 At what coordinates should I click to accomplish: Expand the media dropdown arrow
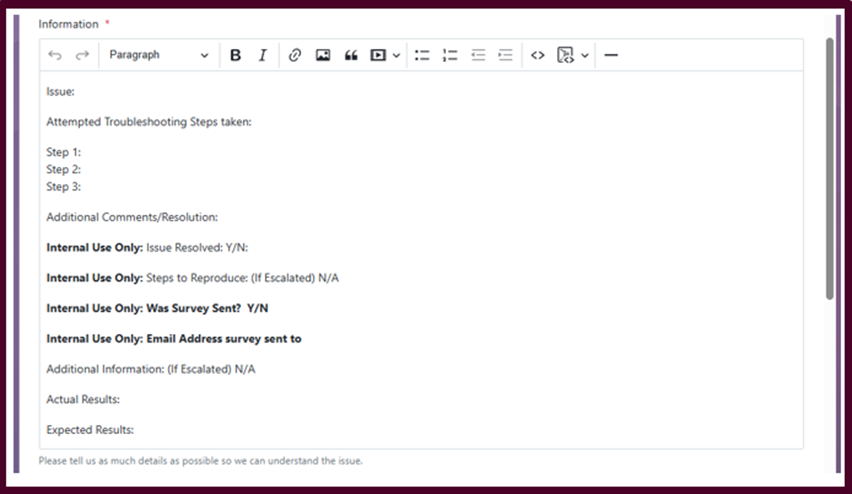(396, 56)
